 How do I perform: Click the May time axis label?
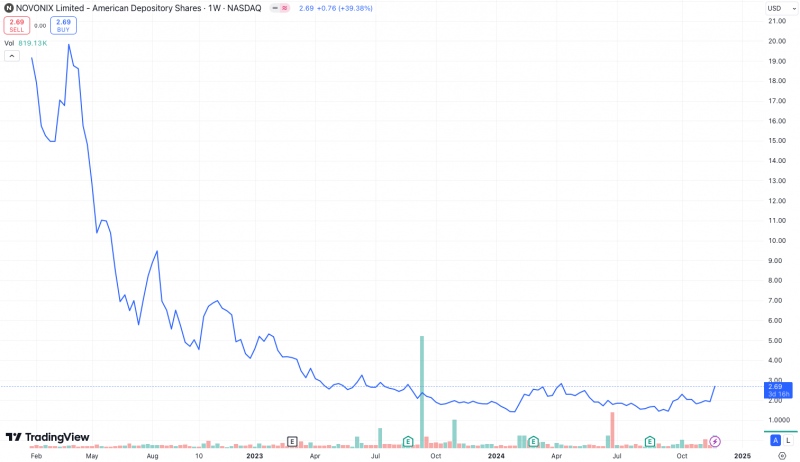coord(92,455)
